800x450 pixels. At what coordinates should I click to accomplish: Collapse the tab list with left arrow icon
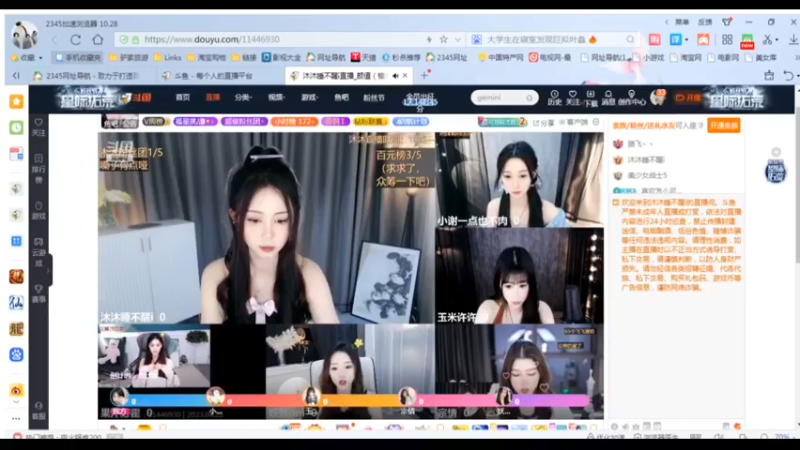click(16, 76)
